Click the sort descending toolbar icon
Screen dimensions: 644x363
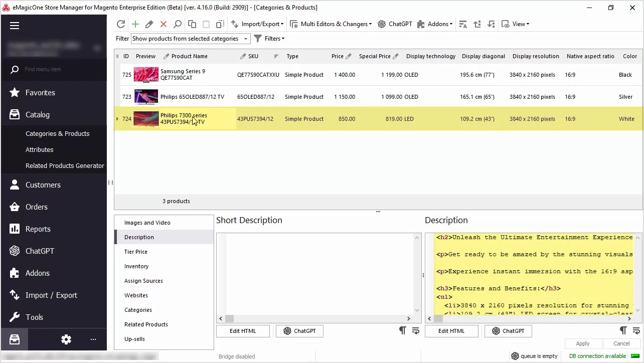click(491, 24)
